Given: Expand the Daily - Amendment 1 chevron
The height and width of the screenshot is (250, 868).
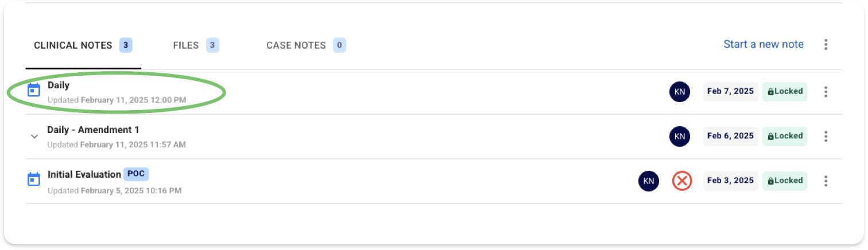Looking at the screenshot, I should click(34, 136).
